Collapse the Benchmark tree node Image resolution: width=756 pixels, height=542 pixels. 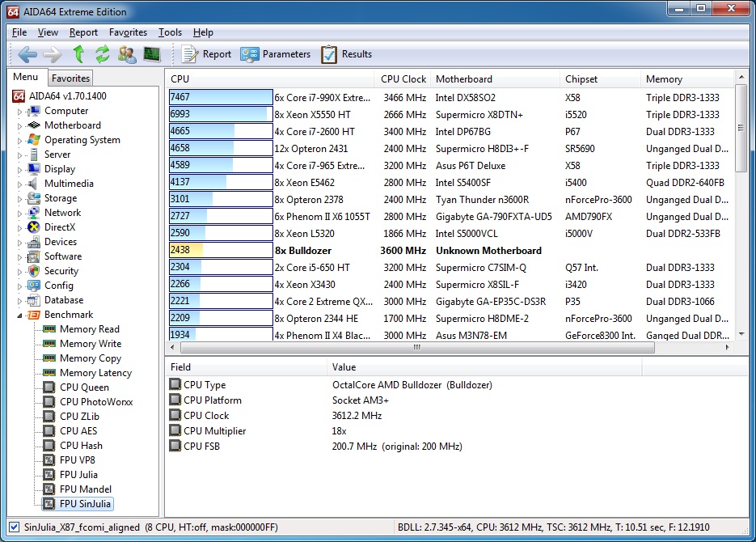click(19, 315)
